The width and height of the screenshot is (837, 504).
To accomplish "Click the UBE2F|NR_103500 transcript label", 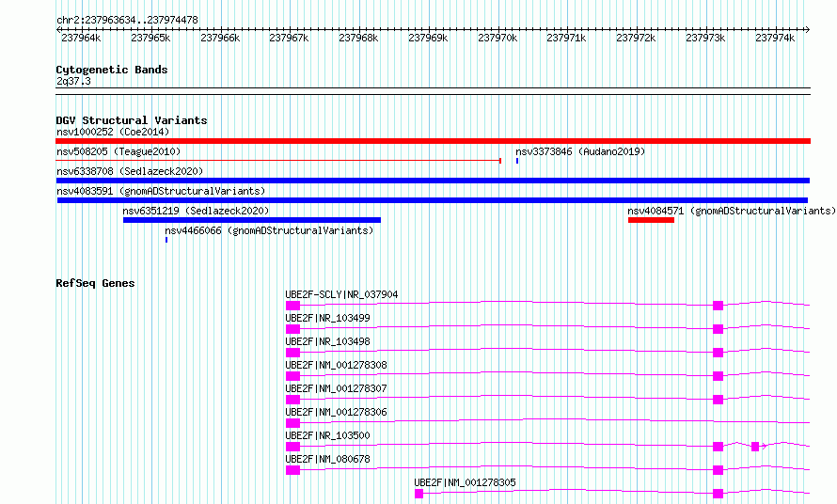I will click(327, 435).
